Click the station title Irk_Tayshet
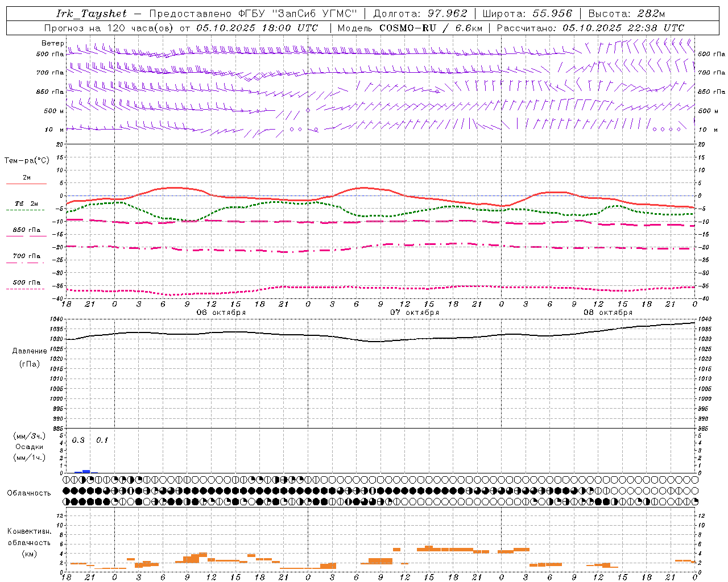 coord(91,14)
